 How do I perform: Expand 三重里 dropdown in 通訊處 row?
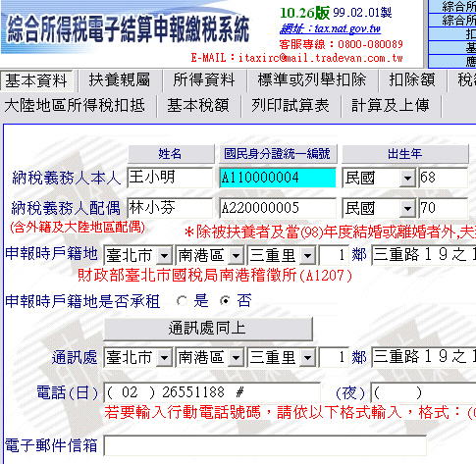pos(307,357)
